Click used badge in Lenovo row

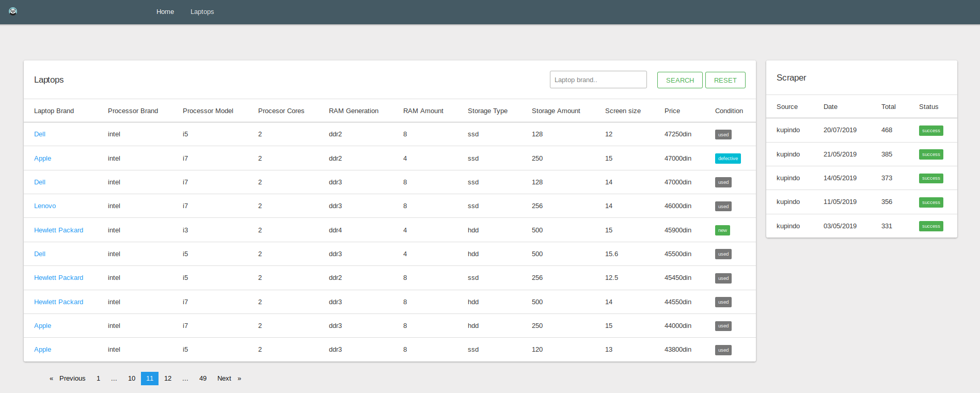[x=723, y=207]
